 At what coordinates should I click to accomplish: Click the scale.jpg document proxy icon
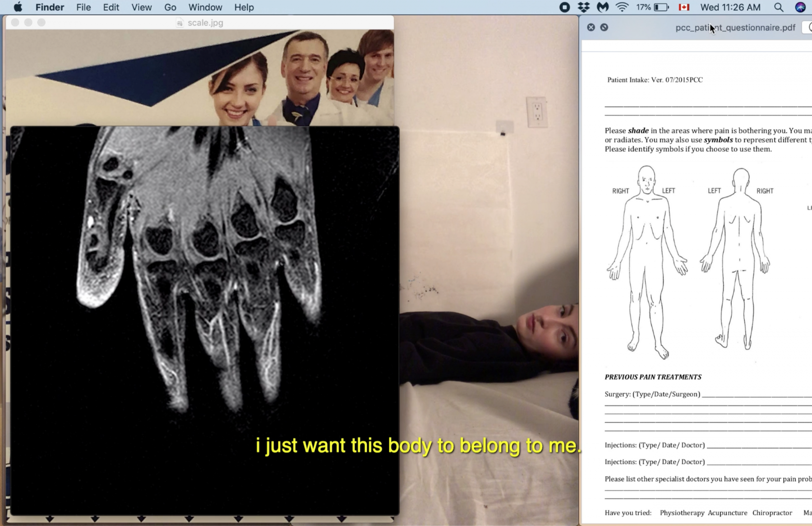180,23
